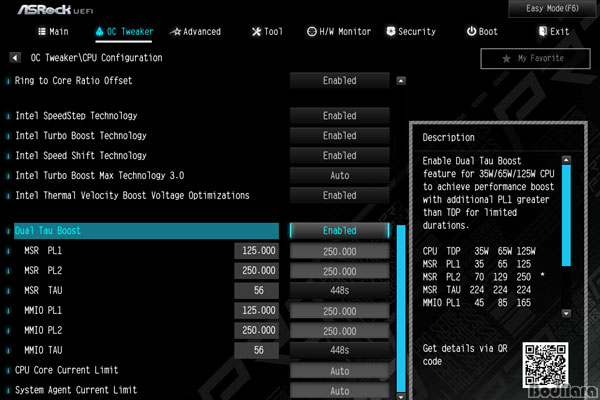The width and height of the screenshot is (600, 400).
Task: Open My Favorite page
Action: (x=535, y=59)
